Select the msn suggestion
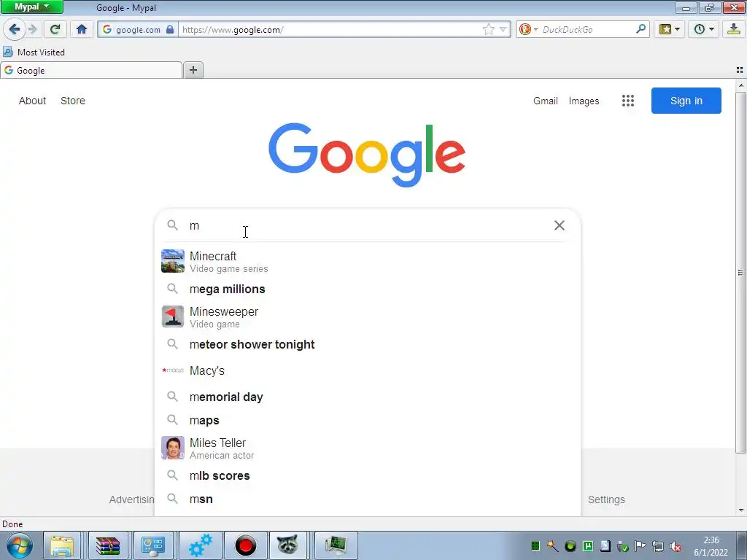Viewport: 747px width, 560px height. [x=368, y=499]
